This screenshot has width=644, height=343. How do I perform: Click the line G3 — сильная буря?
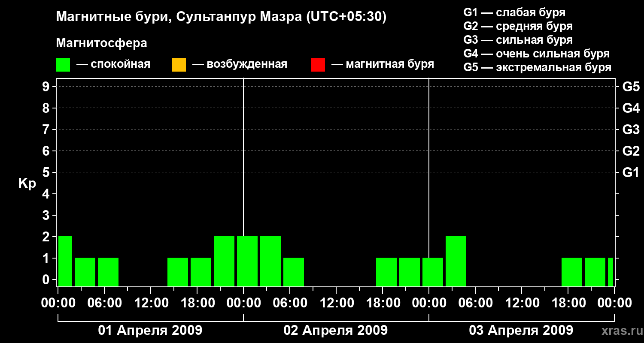[518, 40]
